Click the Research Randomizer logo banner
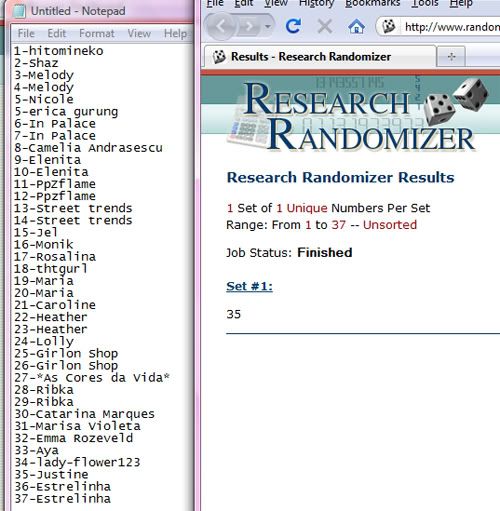Screen dimensions: 500x511 point(358,116)
